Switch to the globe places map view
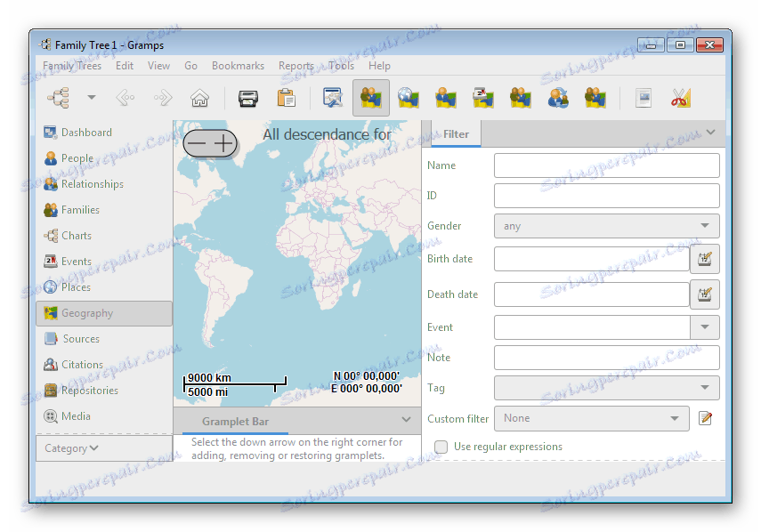Screen dimensions: 761x532 (x=409, y=98)
